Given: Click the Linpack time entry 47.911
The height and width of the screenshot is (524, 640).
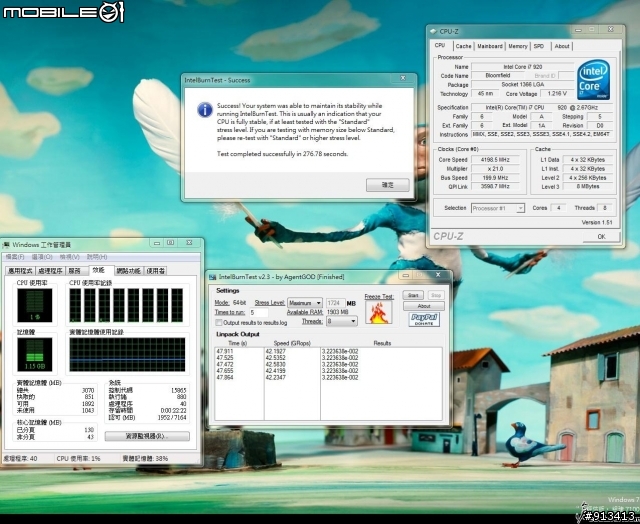Looking at the screenshot, I should click(x=225, y=351).
